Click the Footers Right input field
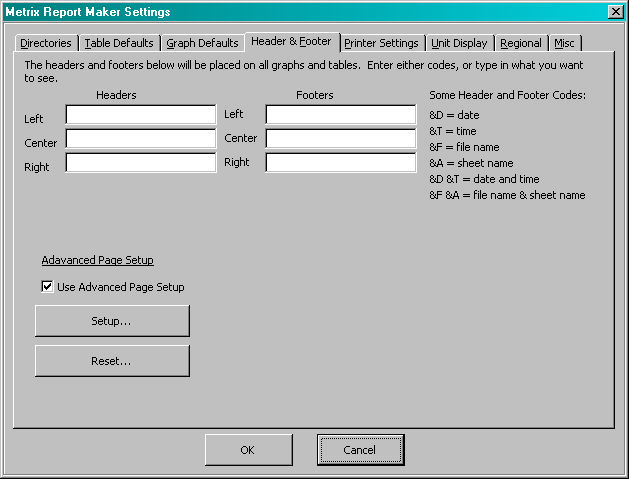The height and width of the screenshot is (479, 629). tap(341, 162)
